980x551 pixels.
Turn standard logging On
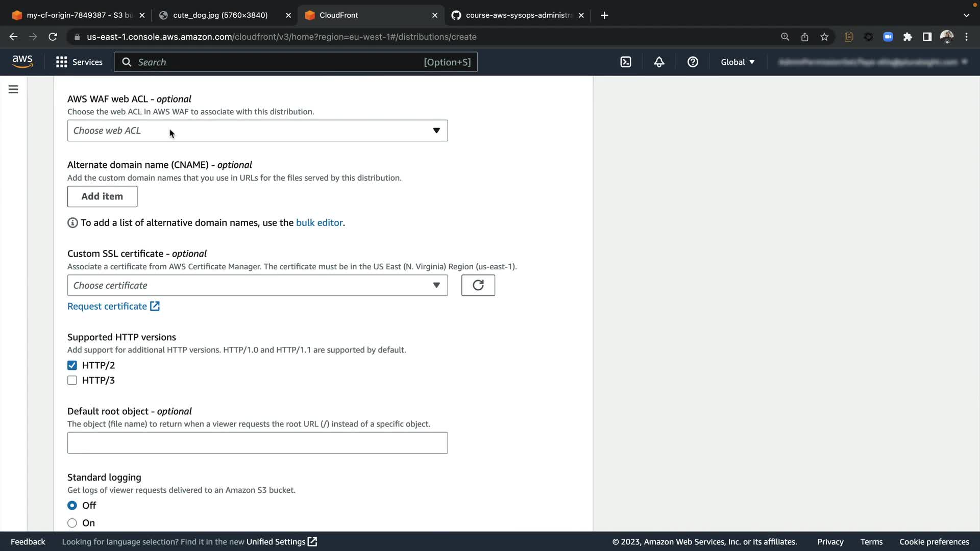[x=72, y=523]
